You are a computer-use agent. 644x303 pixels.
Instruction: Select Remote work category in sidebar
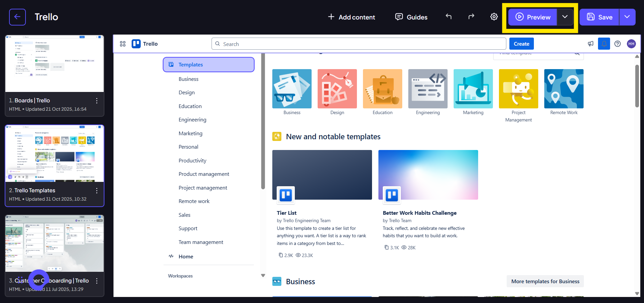point(194,201)
